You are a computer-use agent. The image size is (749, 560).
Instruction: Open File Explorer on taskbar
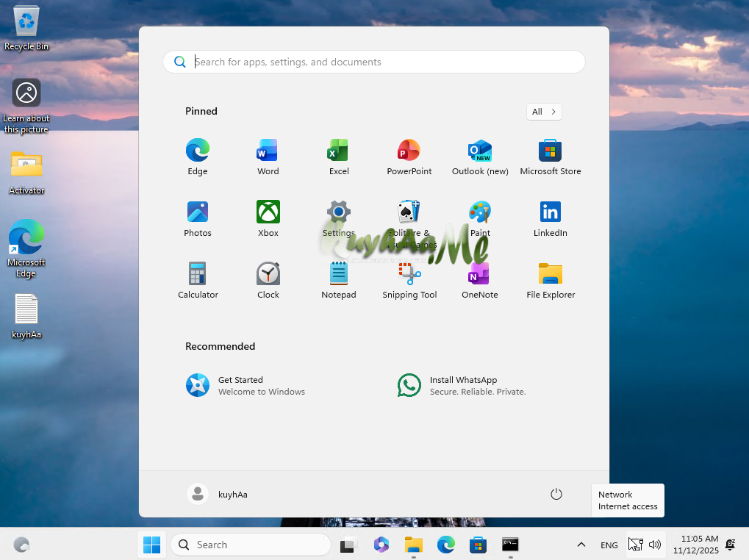coord(414,545)
